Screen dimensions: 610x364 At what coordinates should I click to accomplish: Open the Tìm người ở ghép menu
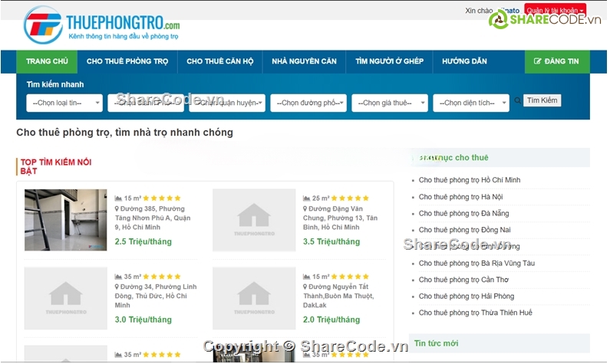389,61
